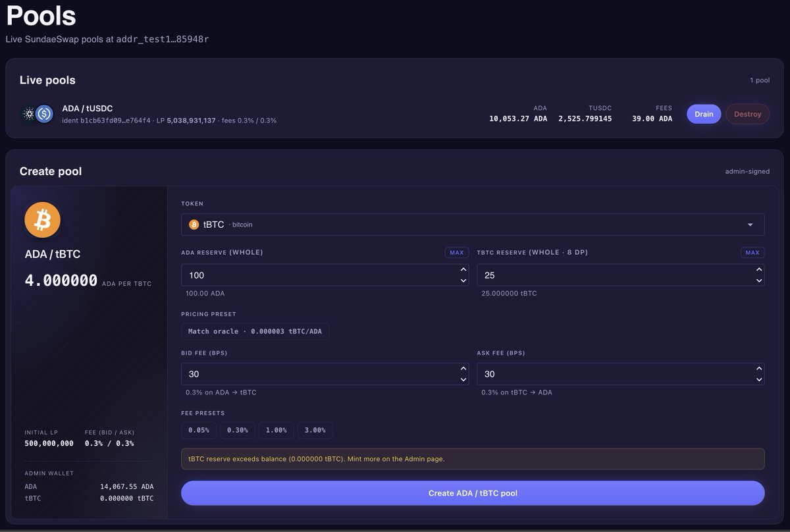Image resolution: width=790 pixels, height=532 pixels.
Task: Click the '1 pool' count label
Action: click(760, 80)
